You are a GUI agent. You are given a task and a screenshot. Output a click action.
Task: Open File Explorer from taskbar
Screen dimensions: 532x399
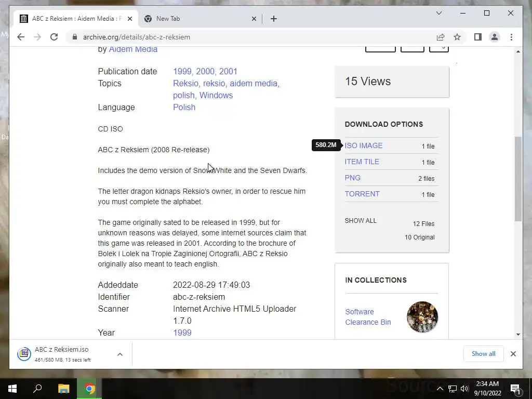pyautogui.click(x=63, y=389)
